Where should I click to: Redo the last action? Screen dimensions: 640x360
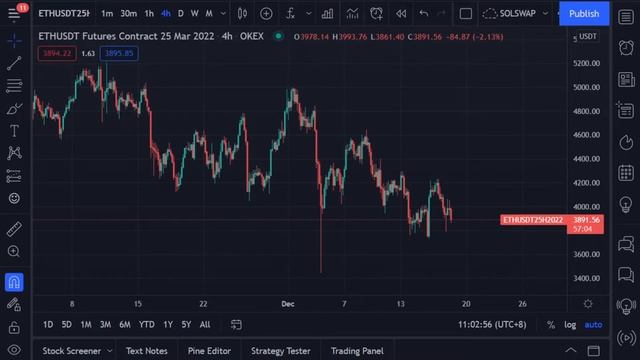441,14
